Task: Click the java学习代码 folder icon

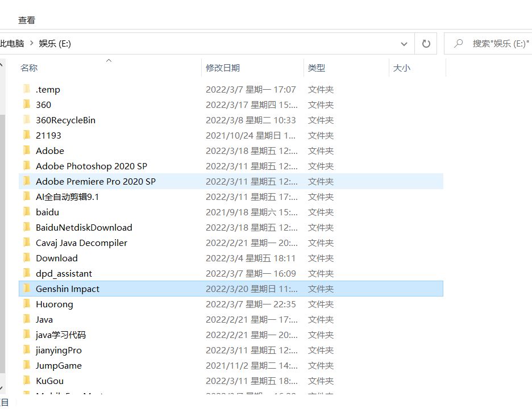Action: tap(27, 334)
